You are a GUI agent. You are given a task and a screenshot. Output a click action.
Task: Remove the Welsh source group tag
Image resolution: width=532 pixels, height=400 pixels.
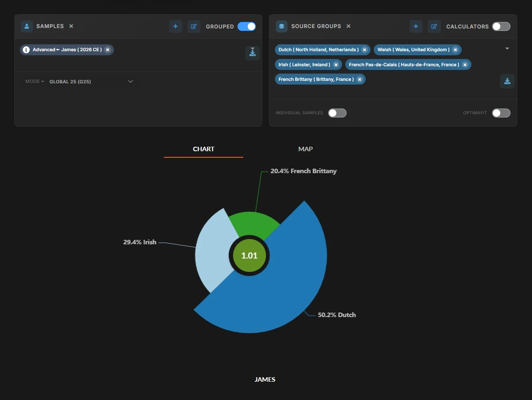click(x=455, y=50)
